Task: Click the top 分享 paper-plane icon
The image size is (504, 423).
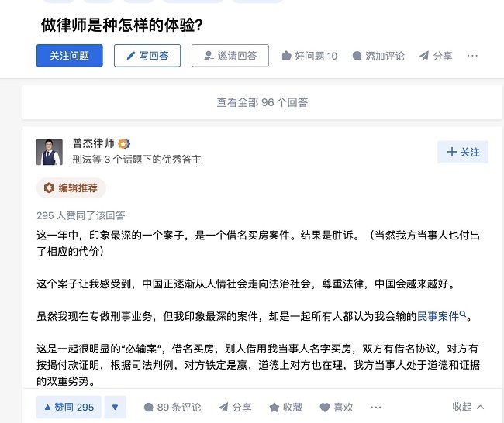Action: point(424,56)
